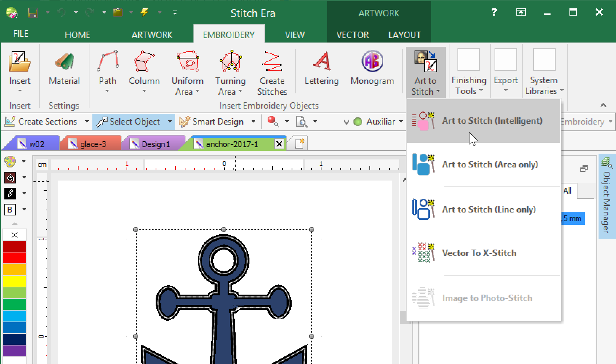Image resolution: width=616 pixels, height=364 pixels.
Task: Expand the Create Sections dropdown arrow
Action: (x=87, y=122)
